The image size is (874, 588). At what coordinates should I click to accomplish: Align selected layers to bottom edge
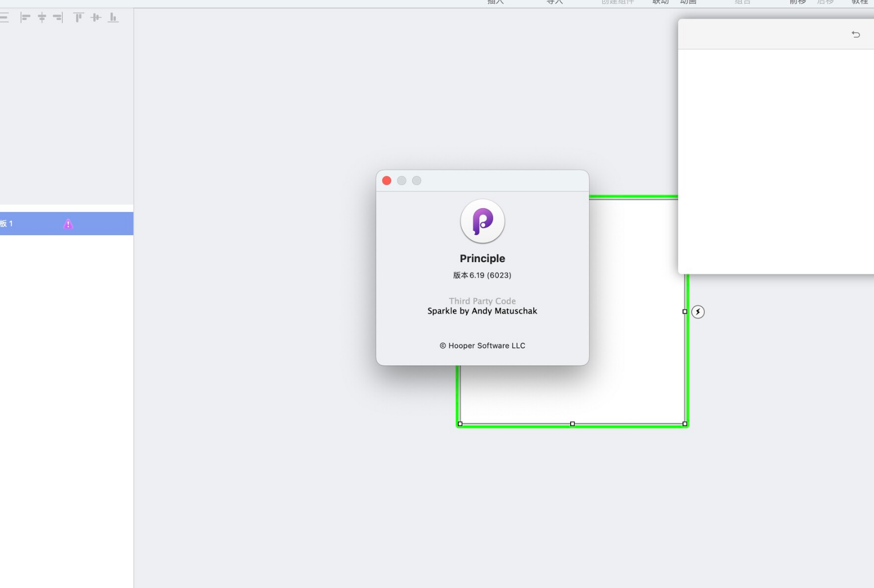[x=113, y=18]
